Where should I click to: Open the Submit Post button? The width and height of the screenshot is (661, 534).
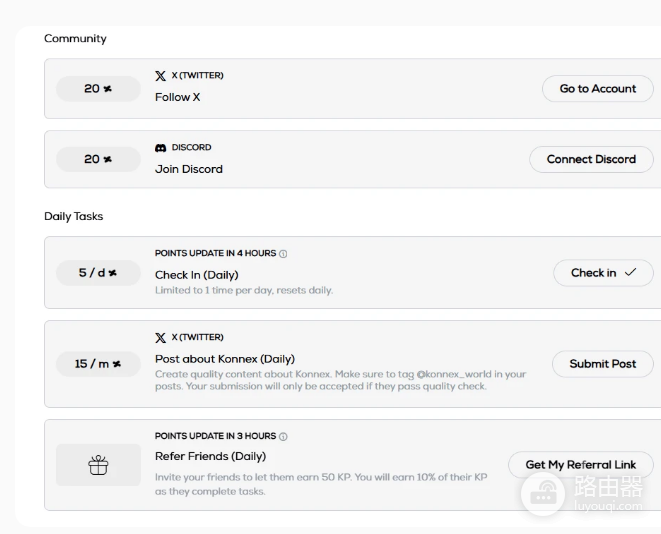603,364
